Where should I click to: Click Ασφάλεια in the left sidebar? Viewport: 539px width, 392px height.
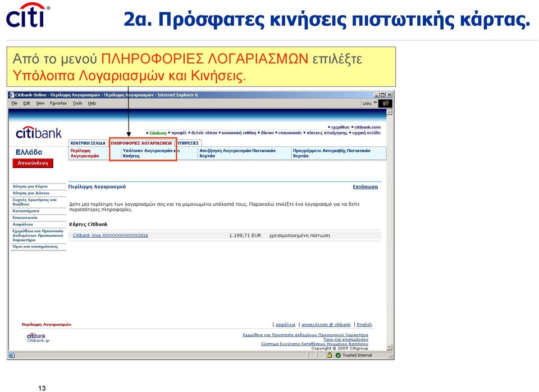[x=22, y=224]
